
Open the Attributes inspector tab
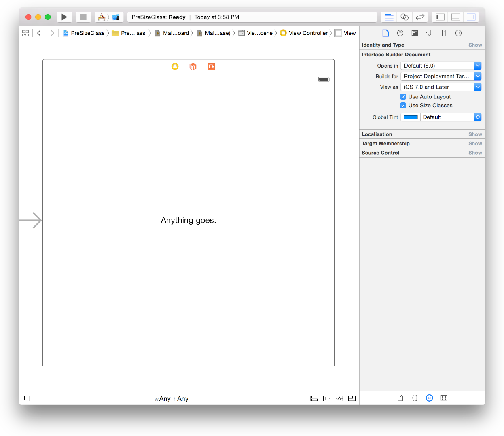[429, 33]
